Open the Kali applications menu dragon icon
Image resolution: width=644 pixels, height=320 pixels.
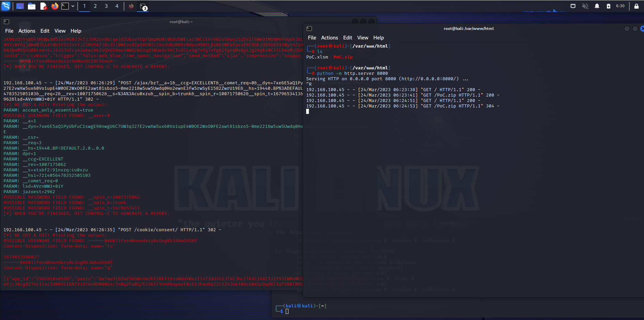click(6, 6)
